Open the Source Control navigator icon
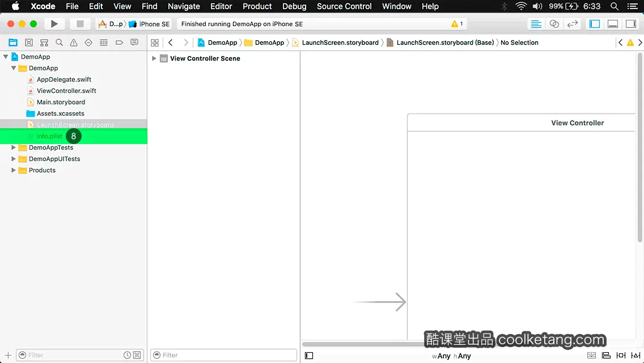Viewport: 644px width, 363px height. pyautogui.click(x=29, y=43)
